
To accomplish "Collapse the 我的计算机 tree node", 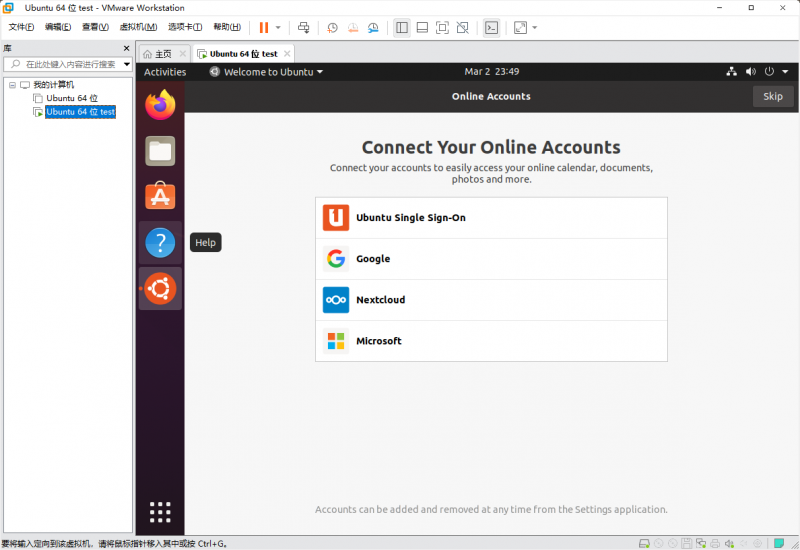I will (12, 85).
